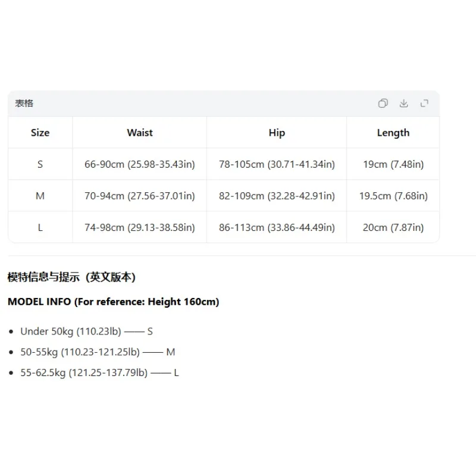The image size is (476, 476).
Task: Expand the table to fullscreen view
Action: tap(424, 104)
